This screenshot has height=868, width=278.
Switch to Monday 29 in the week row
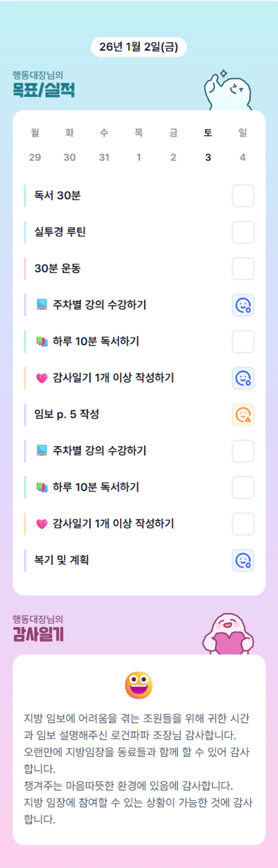pyautogui.click(x=35, y=157)
